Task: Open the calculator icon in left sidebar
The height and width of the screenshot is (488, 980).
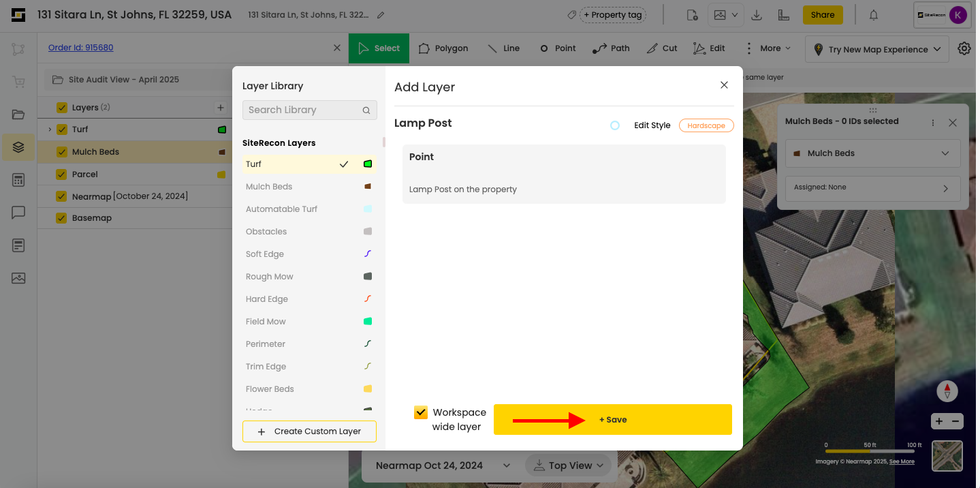Action: click(x=18, y=180)
